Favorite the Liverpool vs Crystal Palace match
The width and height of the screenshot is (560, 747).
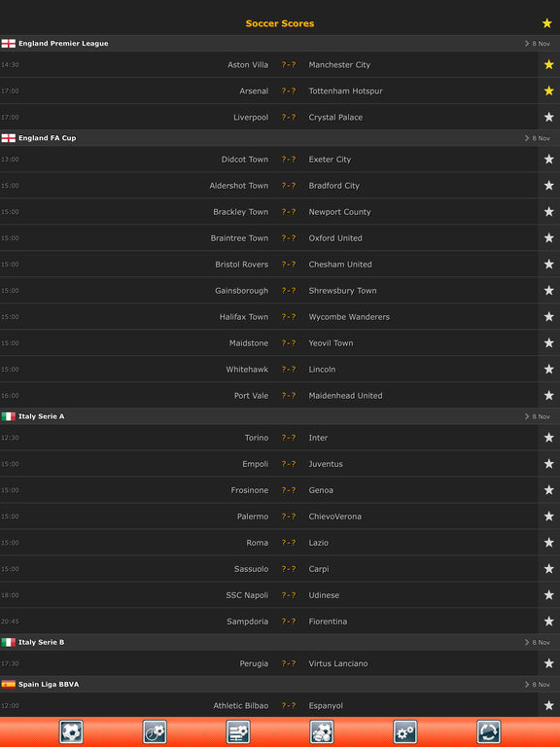point(549,117)
